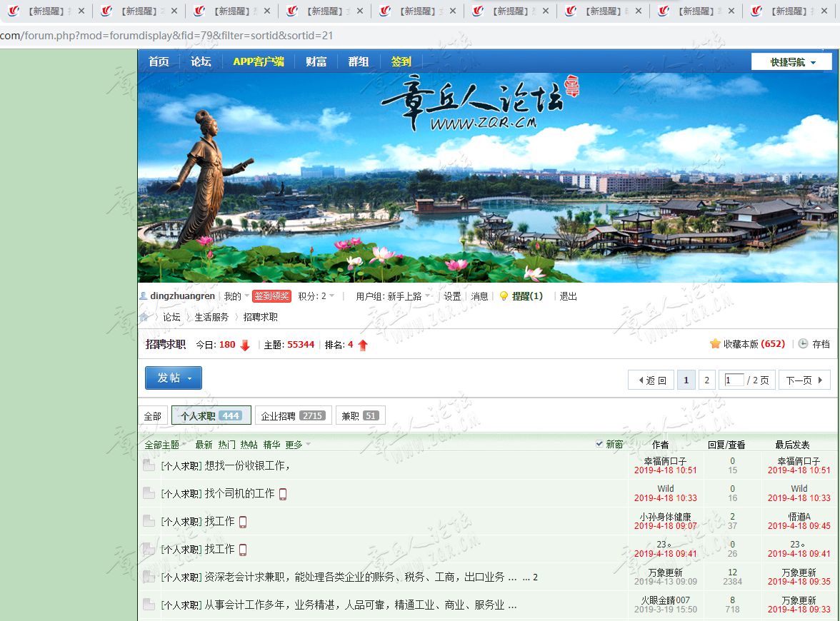Screen dimensions: 840x621
Task: Click the 热帖 sort link
Action: pos(249,445)
